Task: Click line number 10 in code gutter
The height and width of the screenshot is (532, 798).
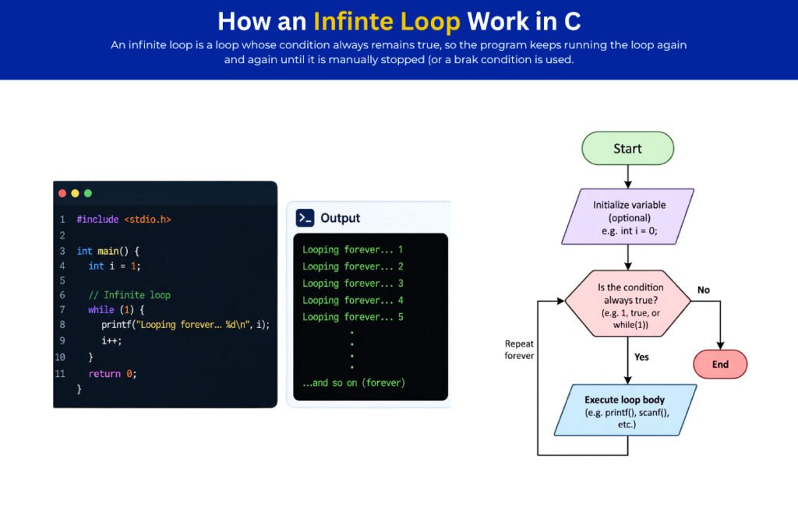Action: coord(60,357)
